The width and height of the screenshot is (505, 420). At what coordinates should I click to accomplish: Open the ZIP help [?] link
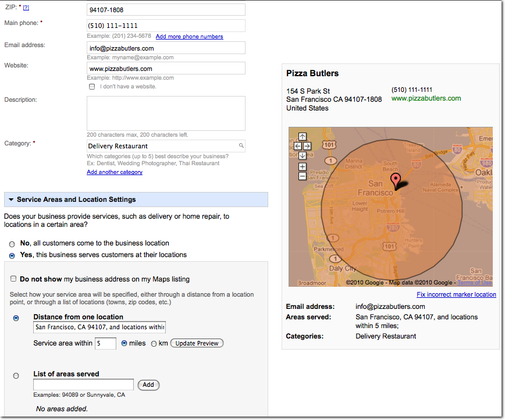click(x=26, y=8)
